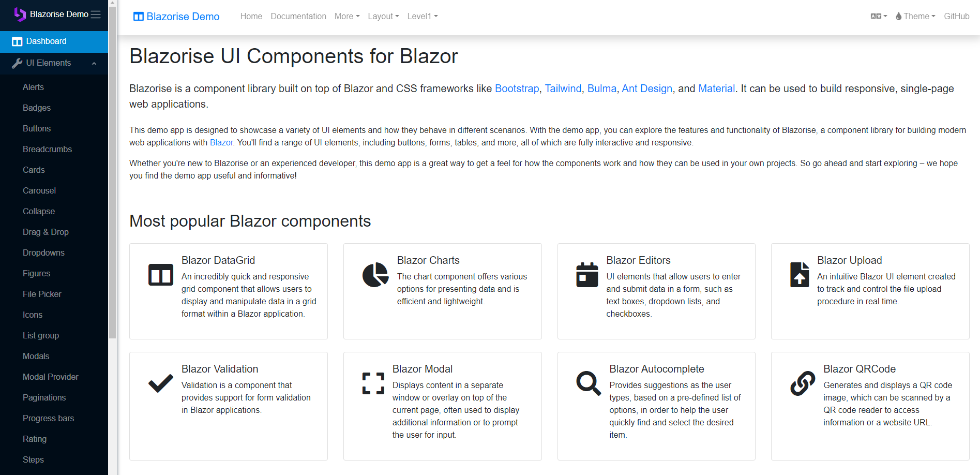Viewport: 980px width, 475px height.
Task: Visit the GitHub page link
Action: pos(956,16)
